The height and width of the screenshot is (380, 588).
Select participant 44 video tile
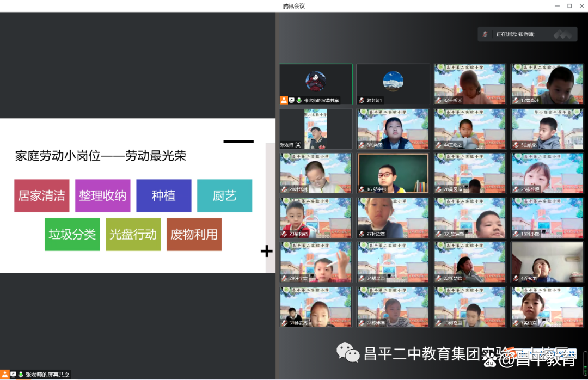(470, 128)
